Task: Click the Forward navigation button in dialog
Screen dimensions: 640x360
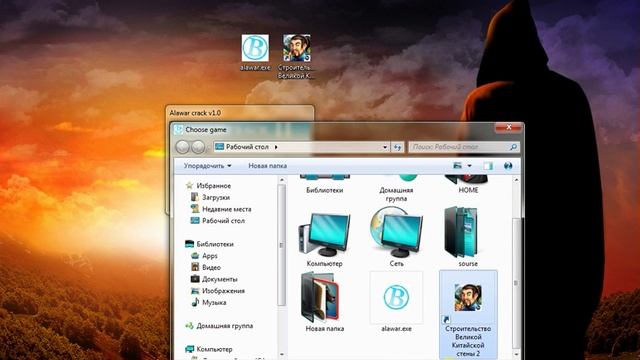Action: click(x=198, y=147)
